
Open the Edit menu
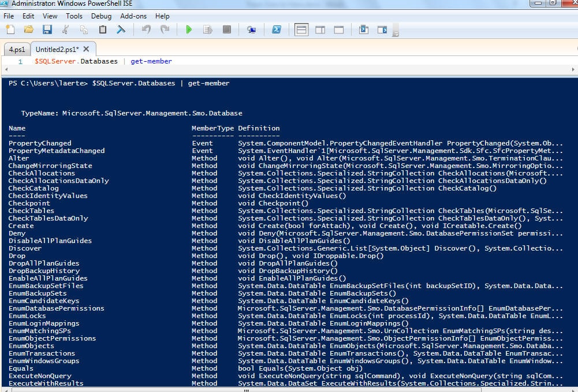click(x=28, y=16)
